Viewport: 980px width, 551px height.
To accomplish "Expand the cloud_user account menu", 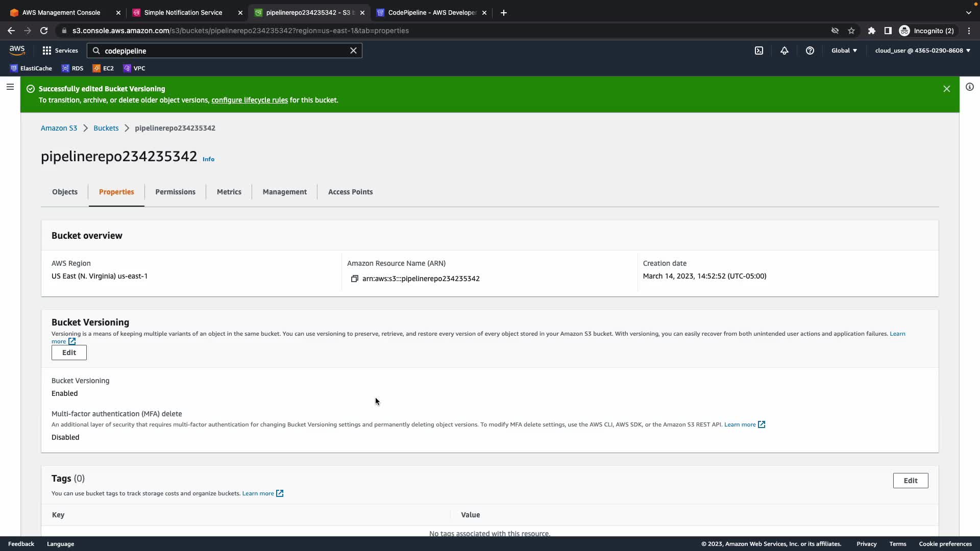I will coord(922,51).
